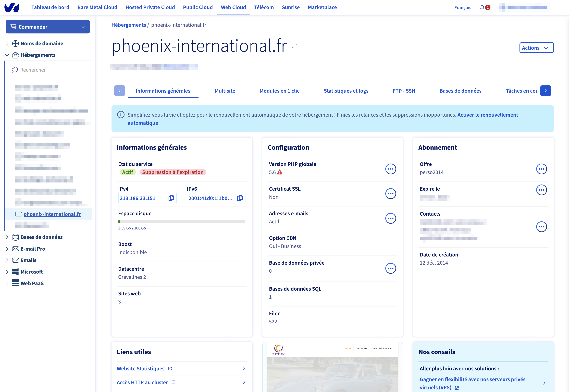Copy the IPv4 address with copy icon
Image resolution: width=569 pixels, height=392 pixels.
pyautogui.click(x=171, y=198)
